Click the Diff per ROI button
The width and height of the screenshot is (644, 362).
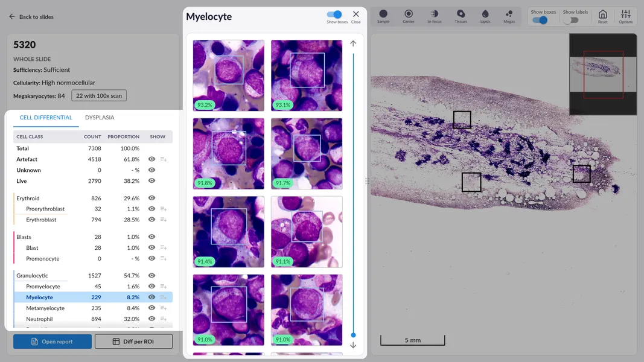point(133,341)
